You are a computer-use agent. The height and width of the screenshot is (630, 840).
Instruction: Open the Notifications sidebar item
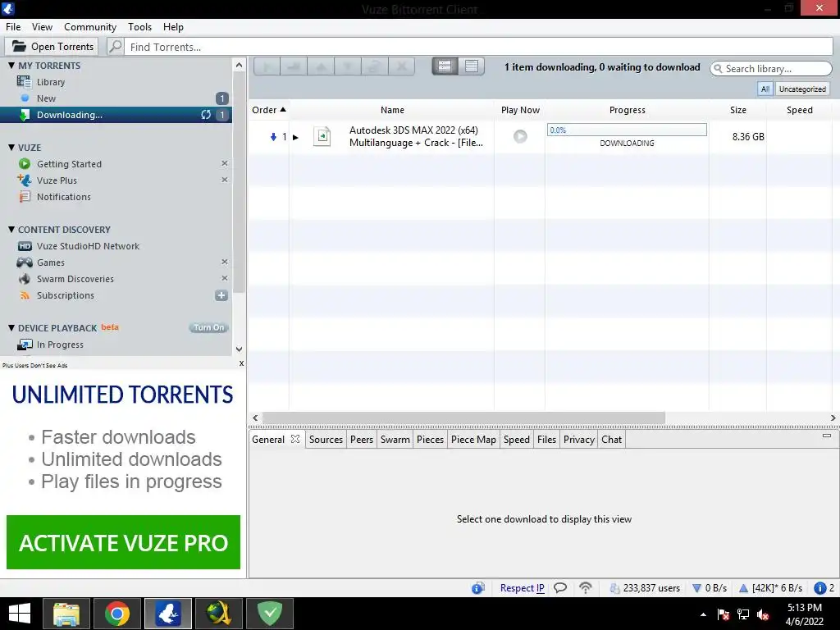click(64, 197)
